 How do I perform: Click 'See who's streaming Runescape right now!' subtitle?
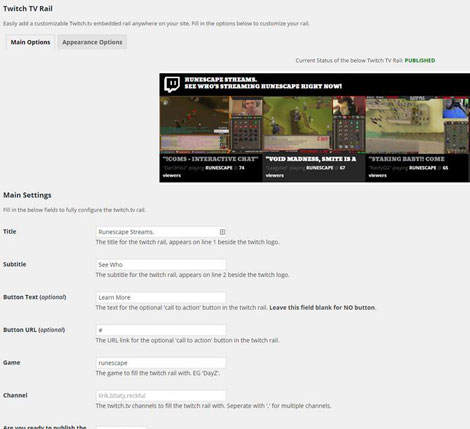[x=263, y=86]
